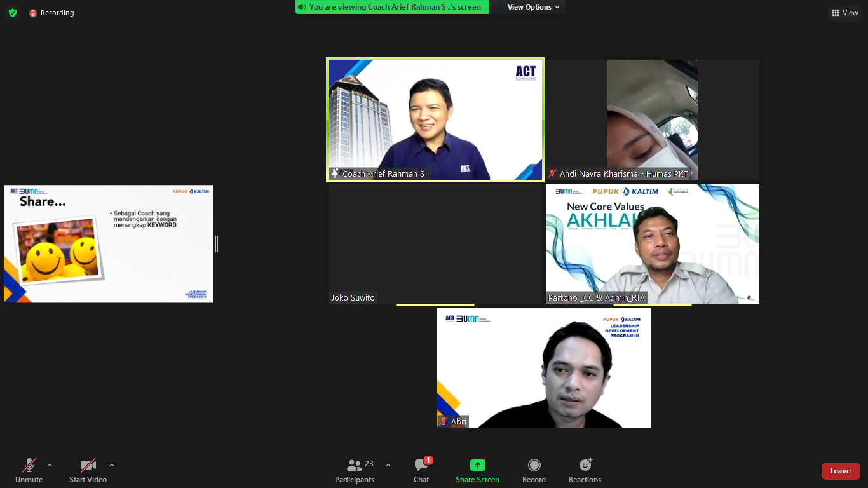
Task: Open the Reactions emoji icon
Action: pos(585,465)
